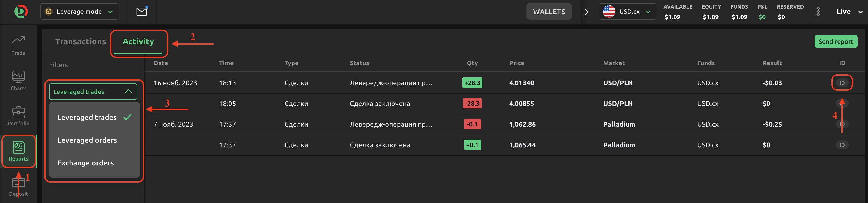Click the US flag currency icon
Screen dimensions: 868x203
pos(609,11)
